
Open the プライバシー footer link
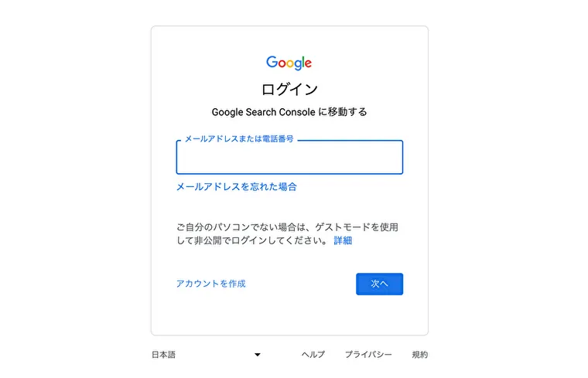(x=368, y=354)
